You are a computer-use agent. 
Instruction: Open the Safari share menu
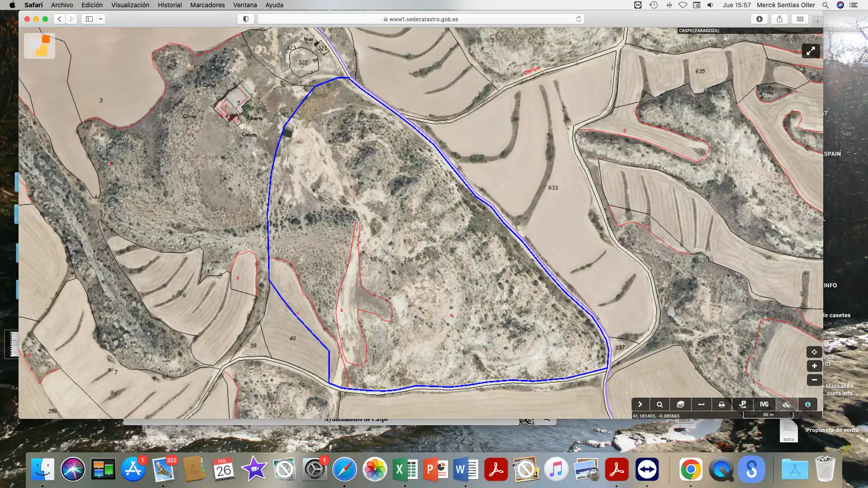click(x=779, y=19)
